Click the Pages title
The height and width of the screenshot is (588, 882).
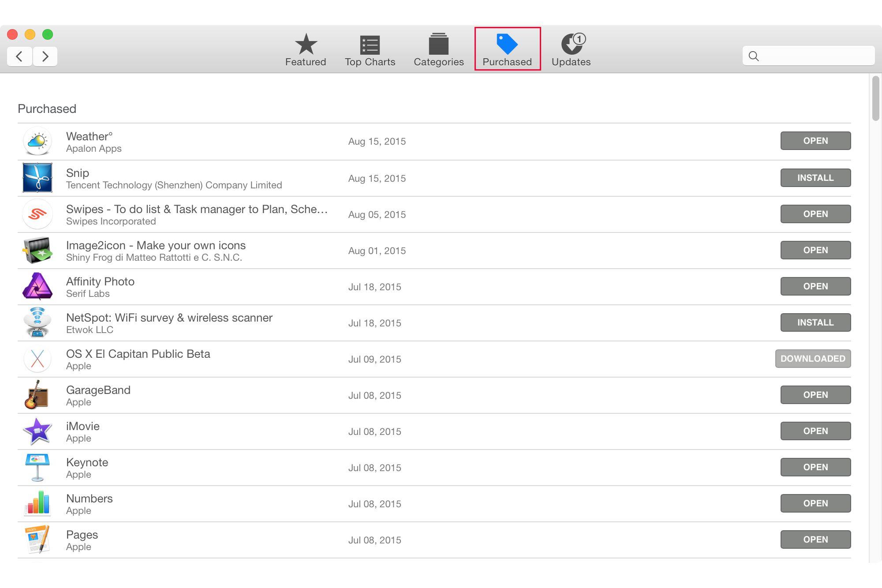(x=82, y=535)
